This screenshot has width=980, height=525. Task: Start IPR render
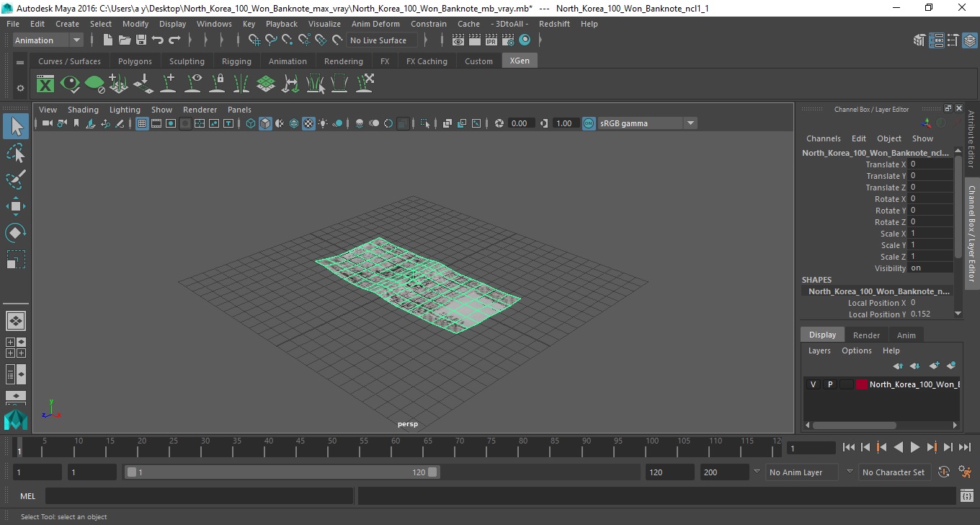pyautogui.click(x=491, y=40)
